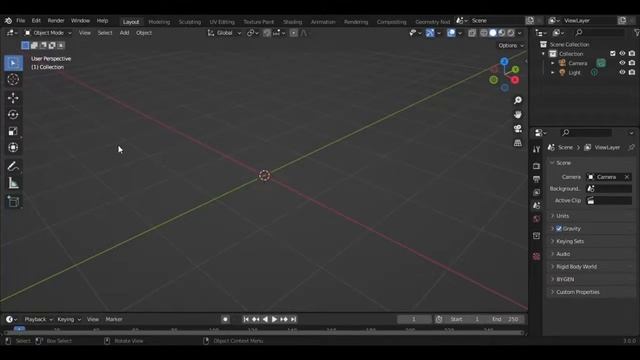This screenshot has width=640, height=360.
Task: Open the Object Mode dropdown
Action: tap(48, 33)
